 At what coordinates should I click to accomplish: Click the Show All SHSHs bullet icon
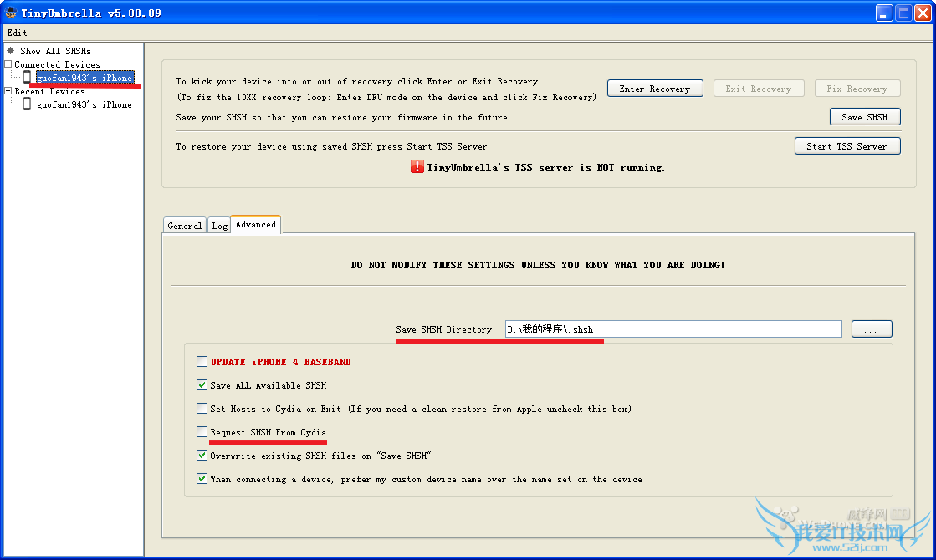click(x=10, y=51)
